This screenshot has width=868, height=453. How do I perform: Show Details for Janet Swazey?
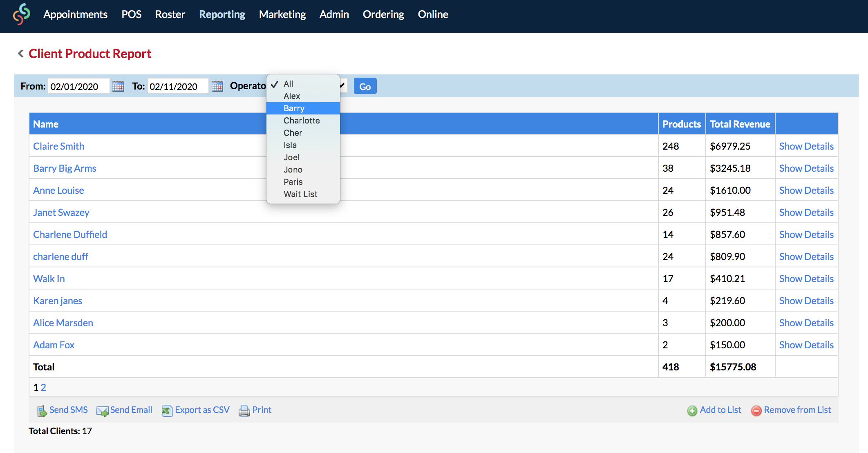pos(806,213)
